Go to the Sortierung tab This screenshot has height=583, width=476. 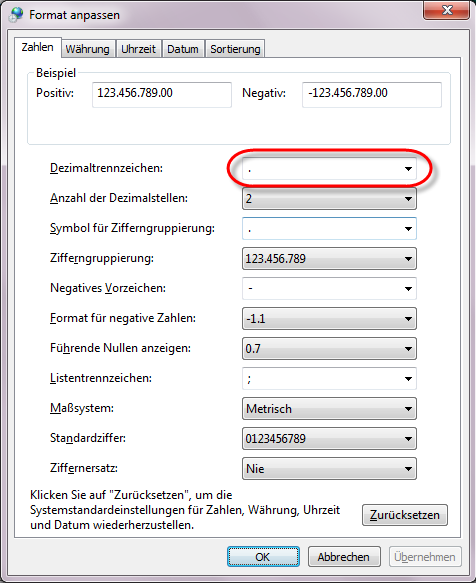(235, 49)
